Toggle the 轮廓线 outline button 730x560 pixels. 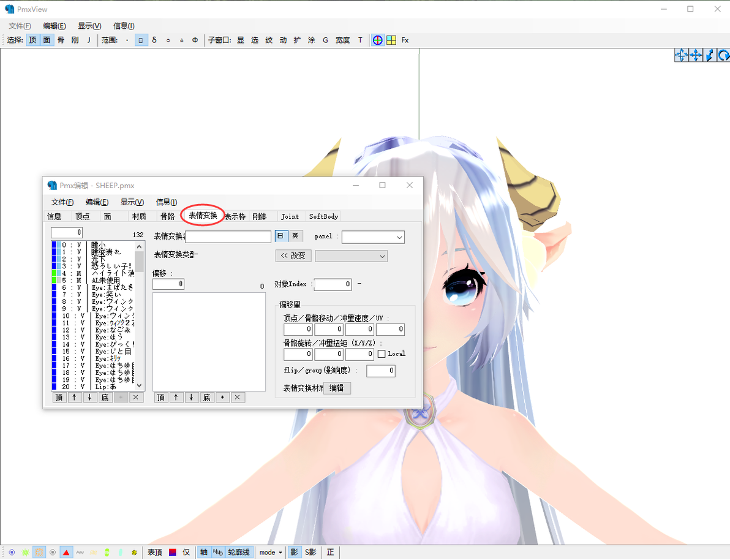[239, 553]
